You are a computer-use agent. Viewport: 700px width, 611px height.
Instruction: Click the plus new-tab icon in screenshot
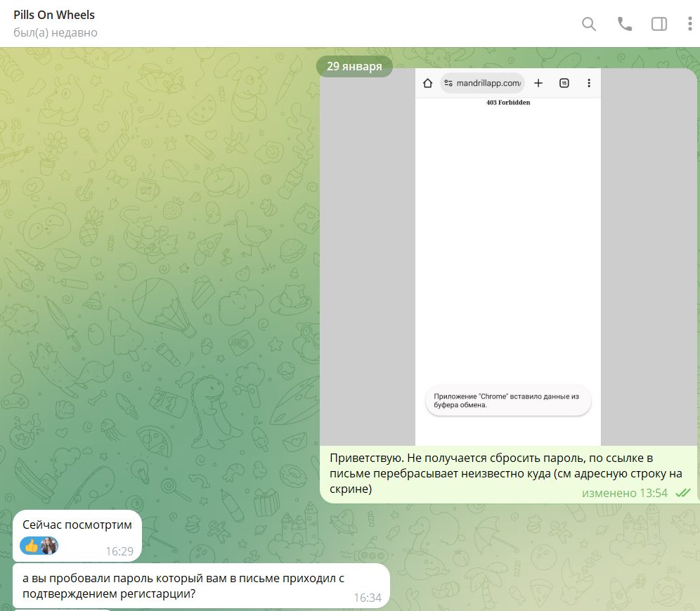538,84
